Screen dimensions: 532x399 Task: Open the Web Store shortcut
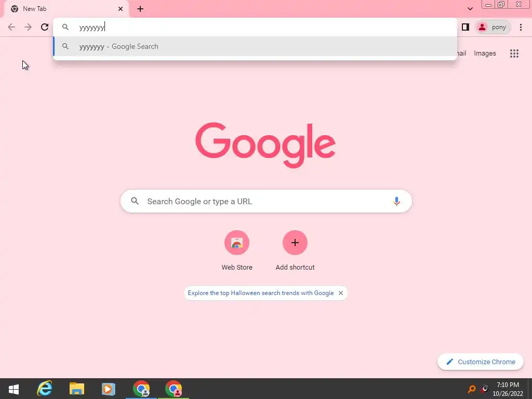tap(237, 250)
